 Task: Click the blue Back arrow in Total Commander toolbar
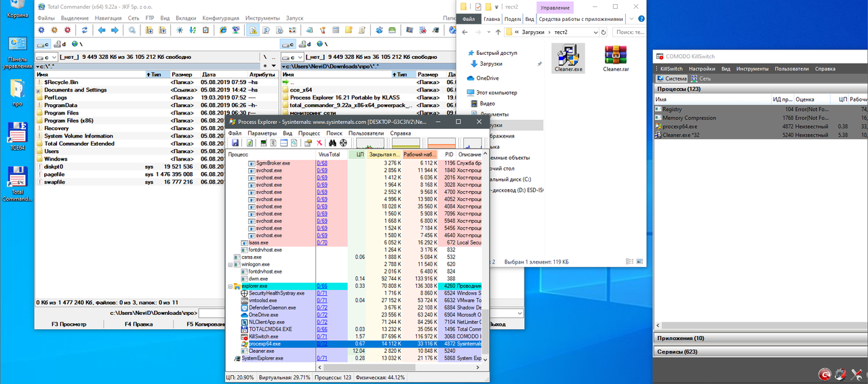(102, 30)
